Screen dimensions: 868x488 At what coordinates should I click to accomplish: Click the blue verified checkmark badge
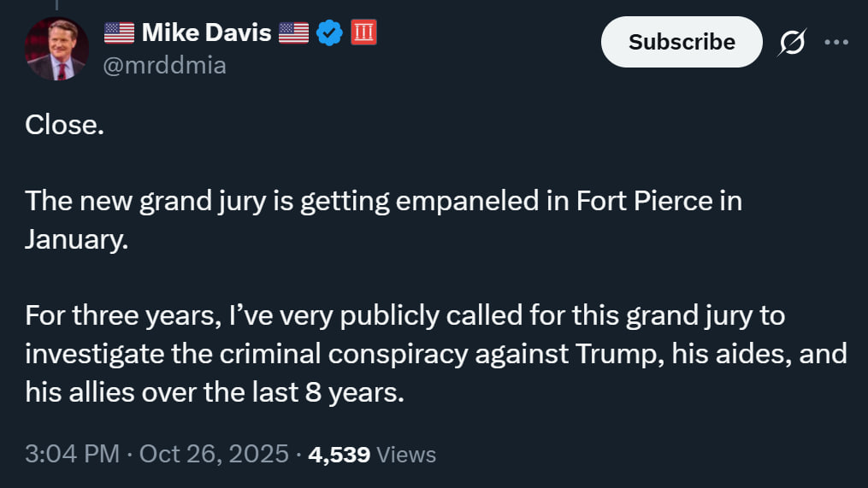(329, 33)
